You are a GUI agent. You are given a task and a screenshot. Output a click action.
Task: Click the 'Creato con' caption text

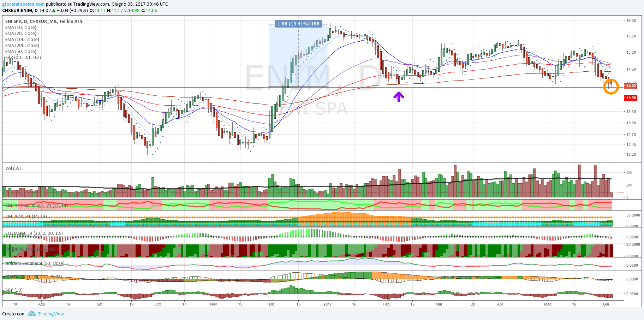13,314
